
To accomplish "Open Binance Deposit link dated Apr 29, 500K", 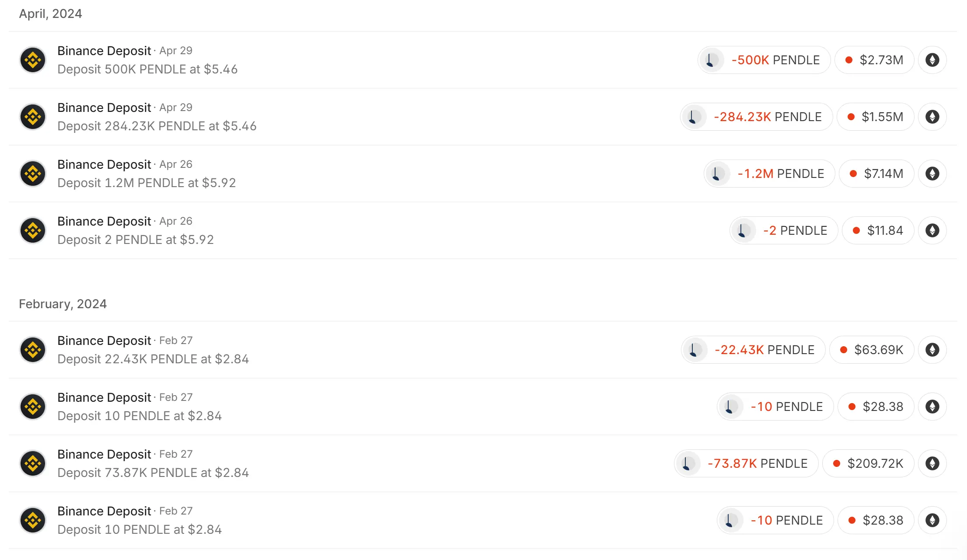I will click(104, 51).
